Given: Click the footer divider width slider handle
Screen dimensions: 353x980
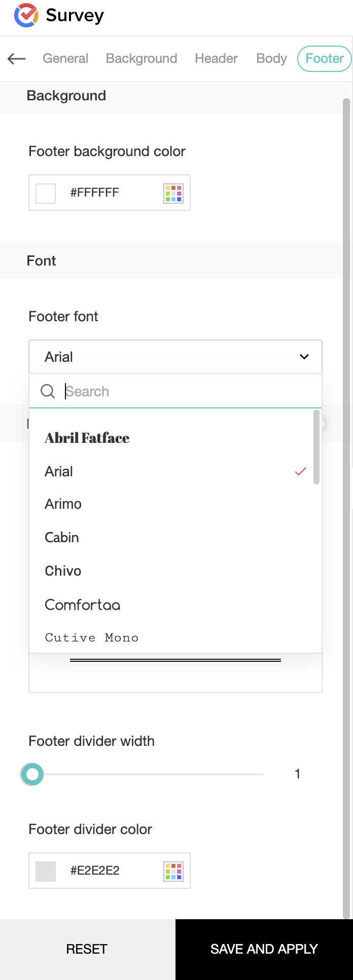Looking at the screenshot, I should (32, 774).
